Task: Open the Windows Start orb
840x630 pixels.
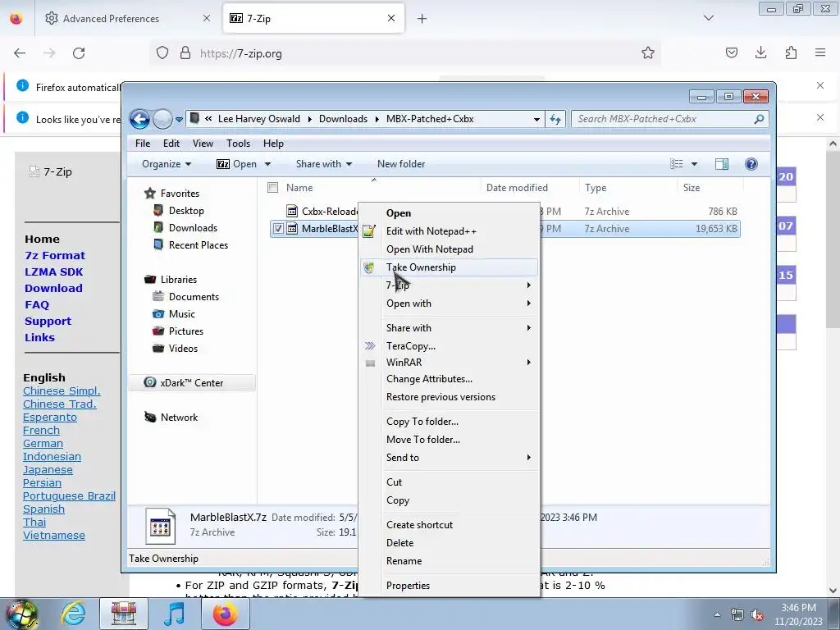Action: coord(21,614)
